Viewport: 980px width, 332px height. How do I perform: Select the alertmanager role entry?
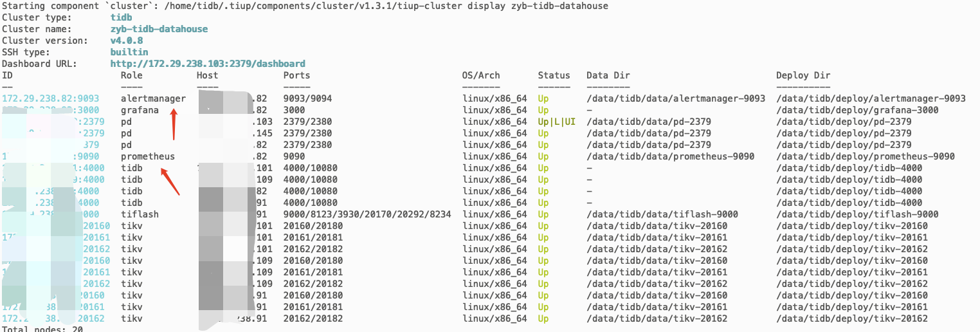(153, 98)
